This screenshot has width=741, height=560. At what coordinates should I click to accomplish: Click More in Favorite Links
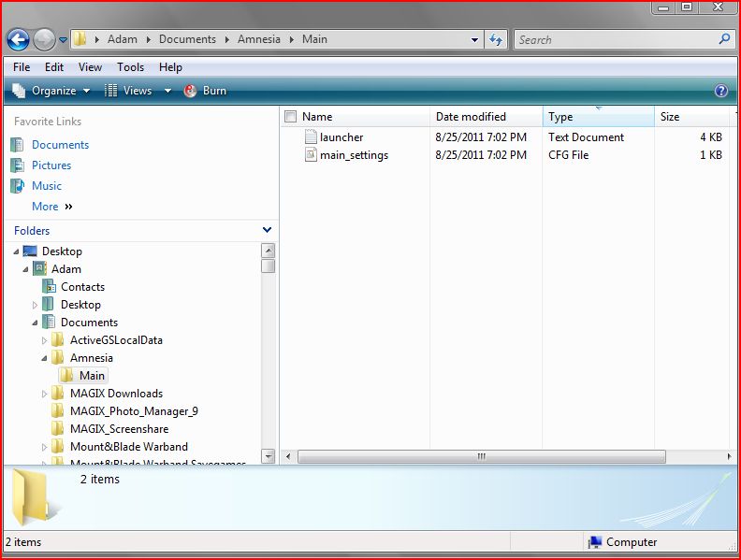tap(45, 207)
